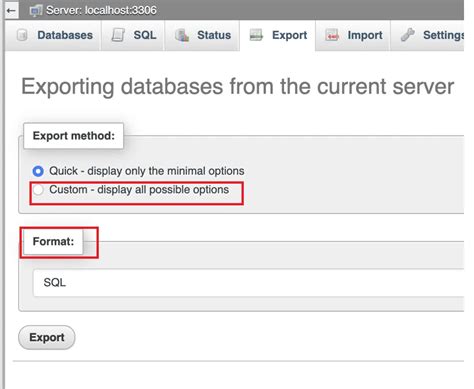
Task: Click the Status tab chart icon
Action: 182,35
